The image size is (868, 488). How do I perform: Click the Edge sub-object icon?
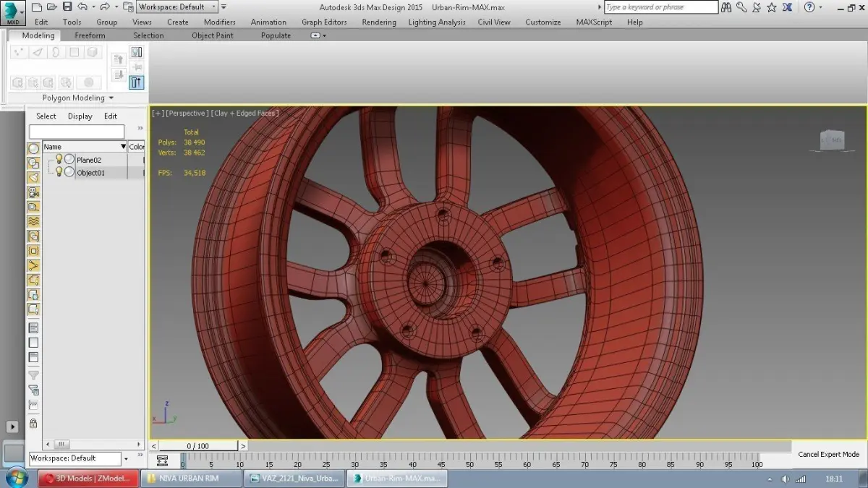[38, 52]
